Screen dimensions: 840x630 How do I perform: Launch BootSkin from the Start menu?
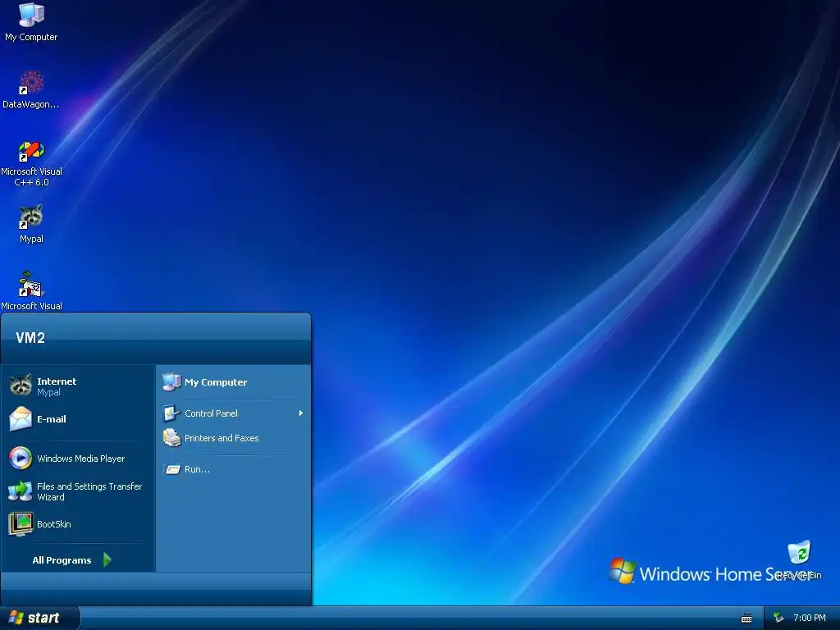pyautogui.click(x=78, y=524)
